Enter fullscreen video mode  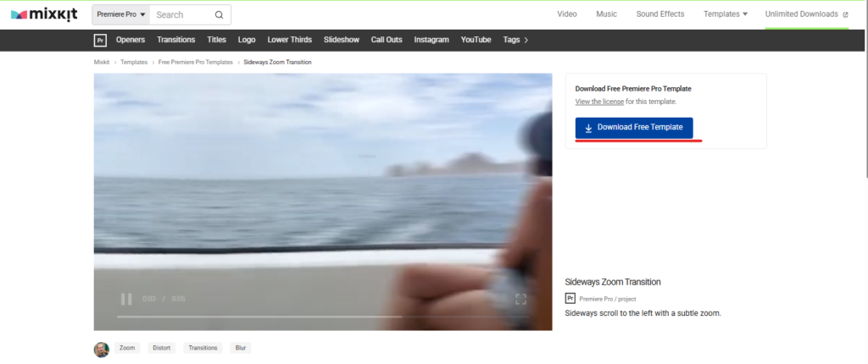[520, 299]
